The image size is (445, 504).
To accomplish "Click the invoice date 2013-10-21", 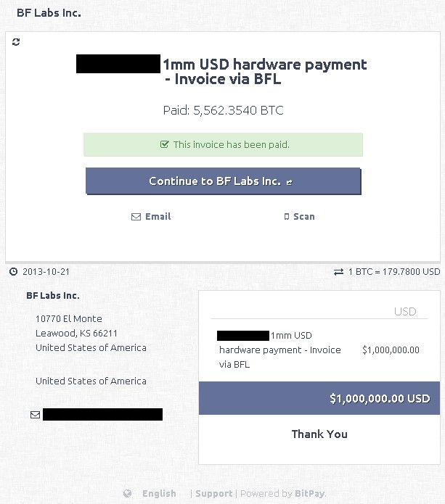I will [x=46, y=272].
